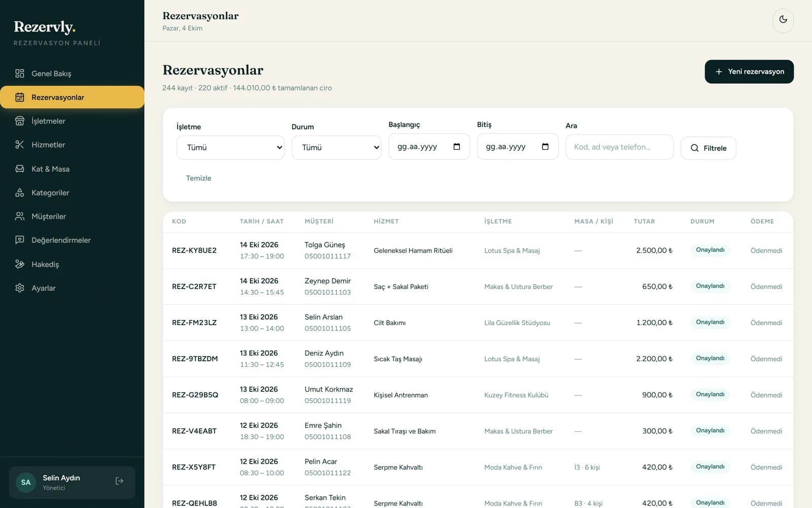Viewport: 812px width, 508px height.
Task: Click the Rezervasyonlar calendar icon in sidebar
Action: (20, 97)
